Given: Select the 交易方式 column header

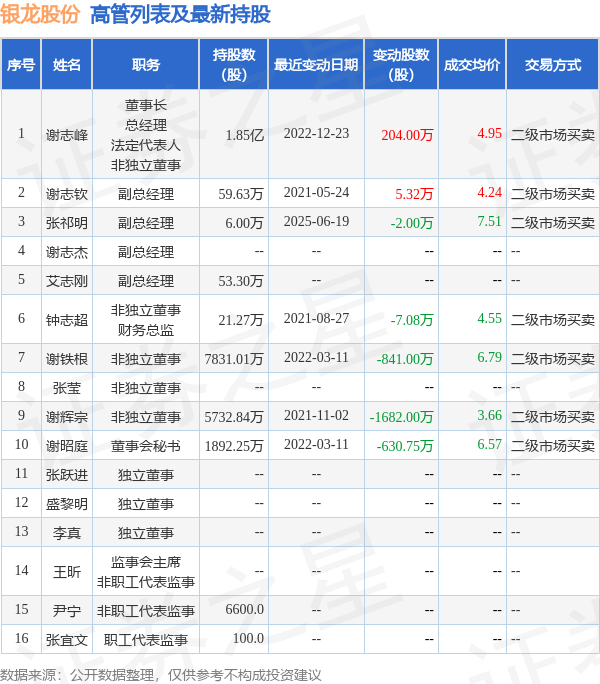Looking at the screenshot, I should pyautogui.click(x=553, y=65).
